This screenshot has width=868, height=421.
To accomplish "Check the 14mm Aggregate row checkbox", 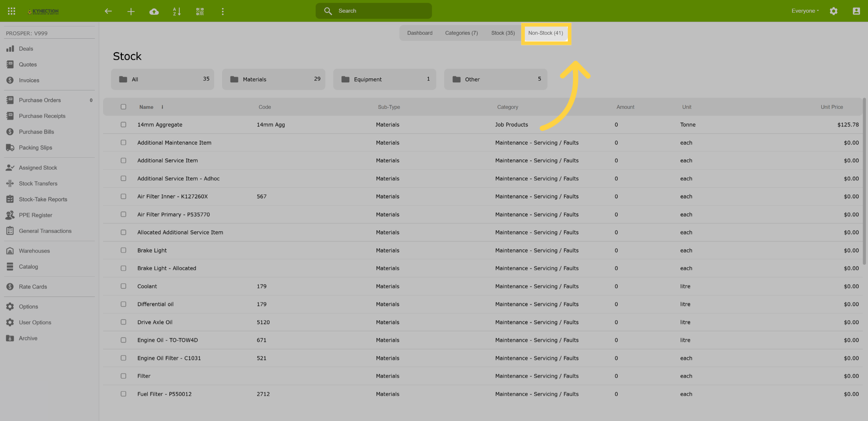I will pos(123,125).
